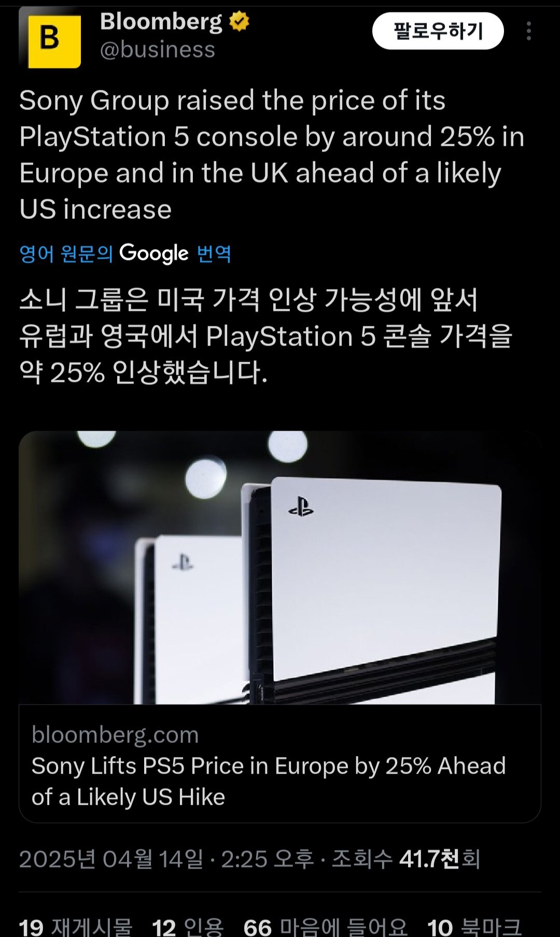Follow Bloomberg with the 팔로우하기 button
The height and width of the screenshot is (937, 560).
[x=438, y=31]
